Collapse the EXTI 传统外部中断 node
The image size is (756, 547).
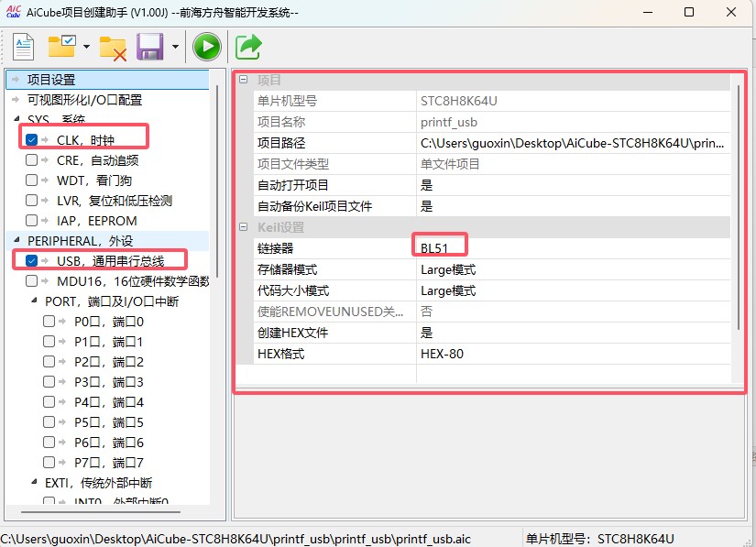34,482
